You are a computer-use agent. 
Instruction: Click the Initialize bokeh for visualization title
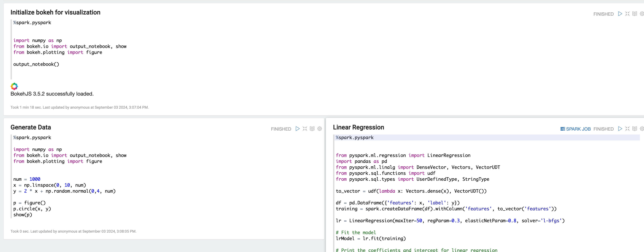tap(55, 13)
